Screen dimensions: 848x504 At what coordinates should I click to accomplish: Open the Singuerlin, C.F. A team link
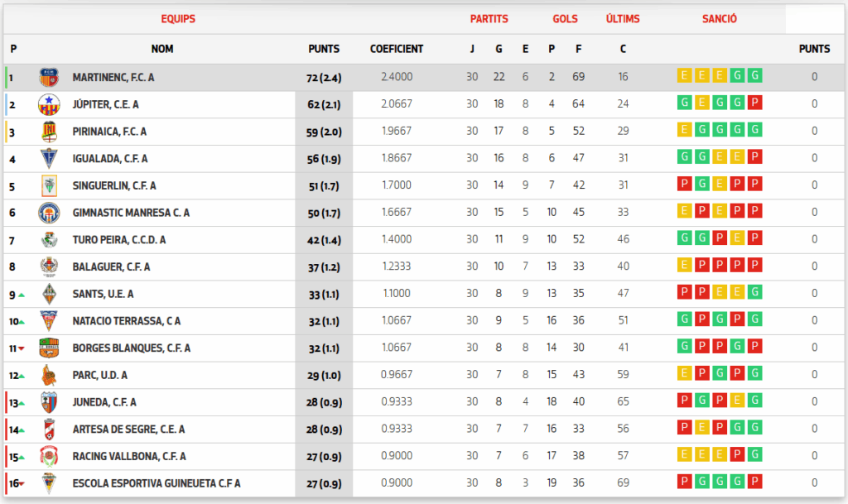tap(114, 186)
